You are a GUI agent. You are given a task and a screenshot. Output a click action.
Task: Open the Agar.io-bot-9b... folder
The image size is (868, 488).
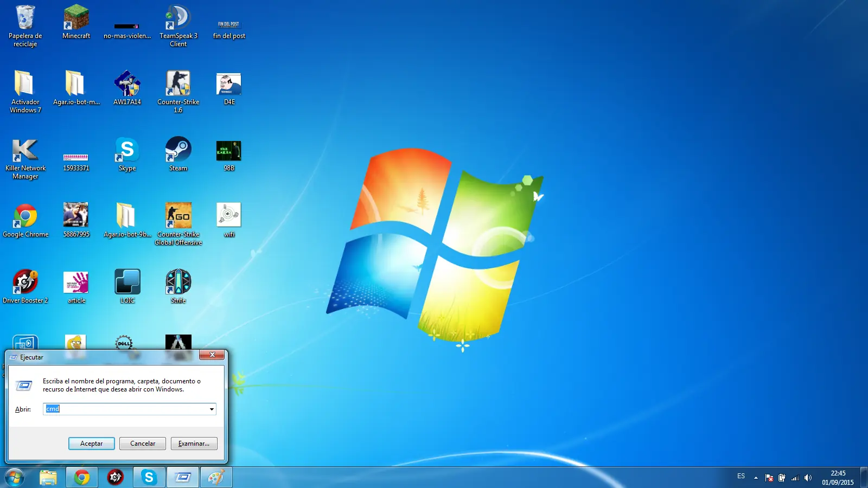[127, 220]
